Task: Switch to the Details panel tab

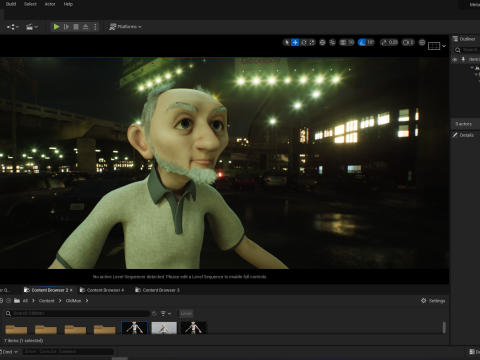Action: (x=463, y=135)
